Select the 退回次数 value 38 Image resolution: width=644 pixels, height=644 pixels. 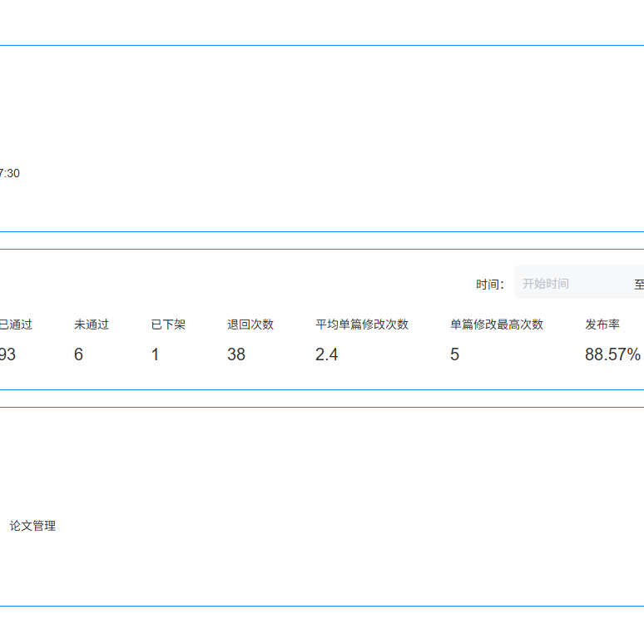[x=236, y=354]
